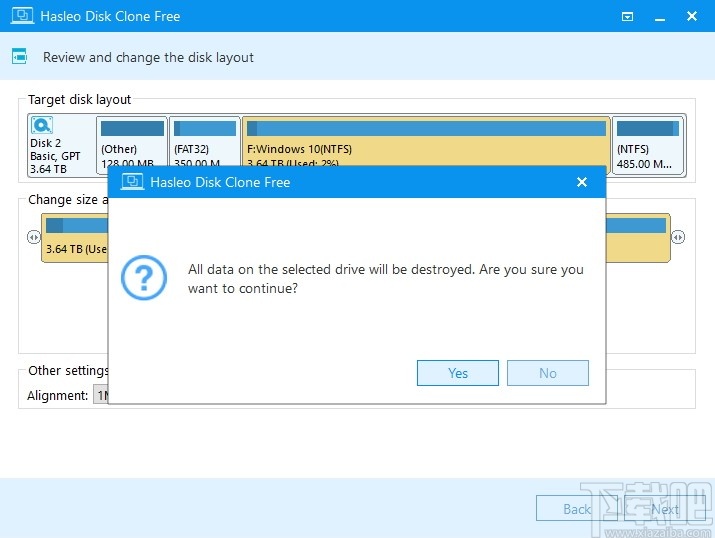Click the disk layout icon beside header

pyautogui.click(x=19, y=57)
